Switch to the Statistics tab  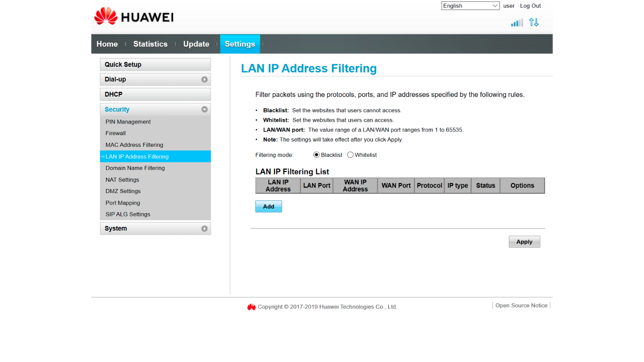point(150,44)
